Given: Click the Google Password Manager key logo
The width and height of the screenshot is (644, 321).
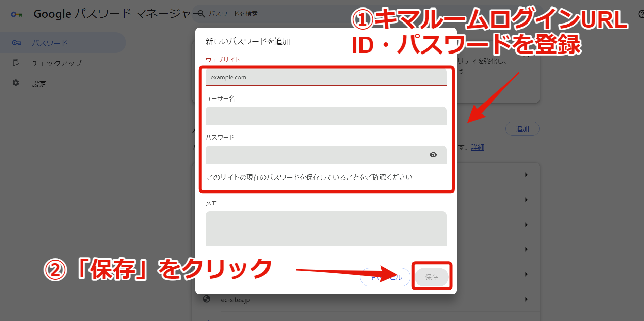Looking at the screenshot, I should (16, 14).
